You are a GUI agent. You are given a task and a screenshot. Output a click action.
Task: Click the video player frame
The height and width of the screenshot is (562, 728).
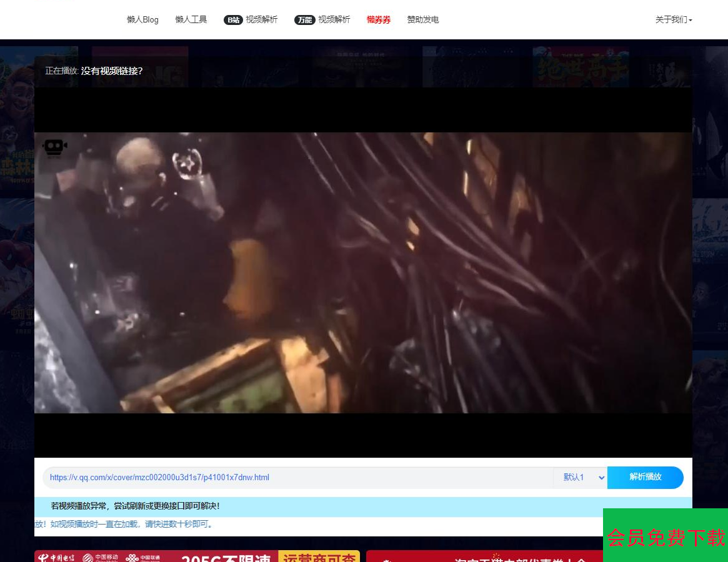click(x=362, y=272)
